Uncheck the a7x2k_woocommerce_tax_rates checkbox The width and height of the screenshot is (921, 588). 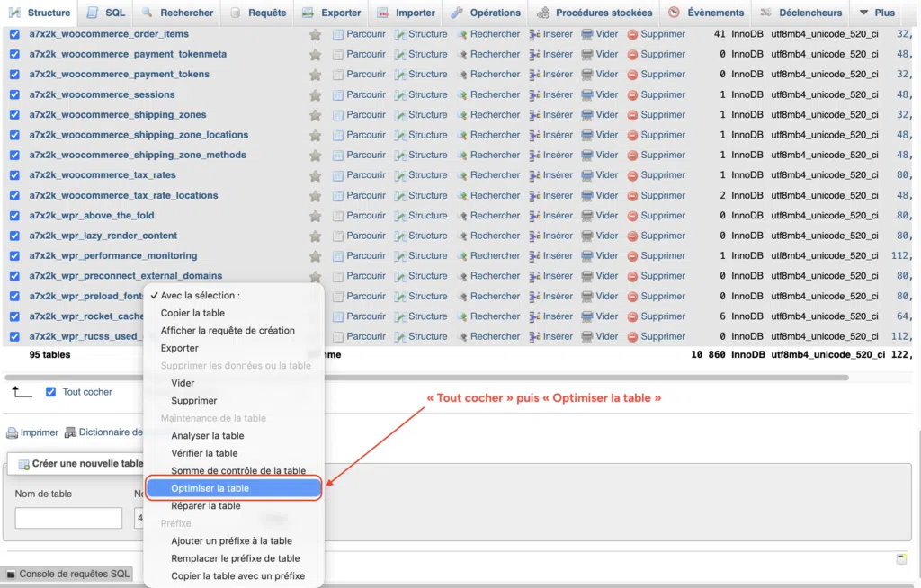[x=14, y=175]
